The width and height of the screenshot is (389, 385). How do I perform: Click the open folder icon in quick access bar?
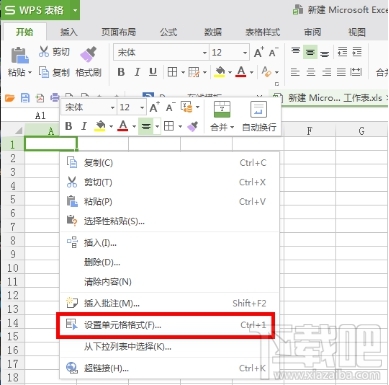[10, 98]
